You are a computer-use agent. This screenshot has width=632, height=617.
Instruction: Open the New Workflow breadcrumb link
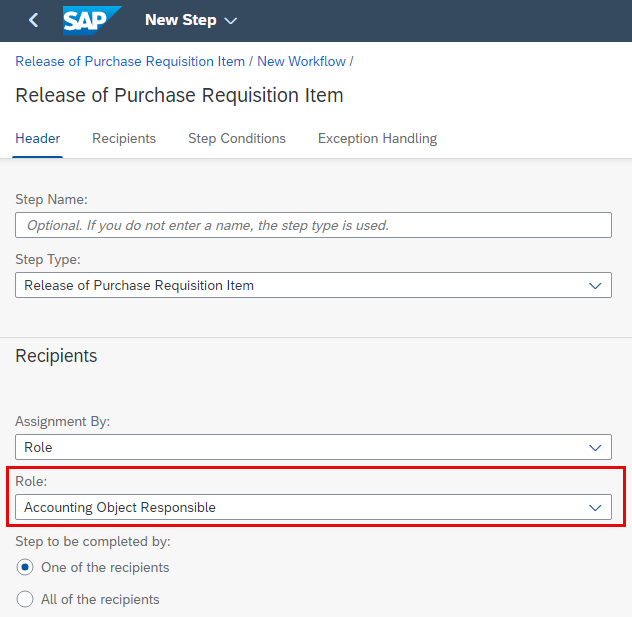click(x=301, y=62)
